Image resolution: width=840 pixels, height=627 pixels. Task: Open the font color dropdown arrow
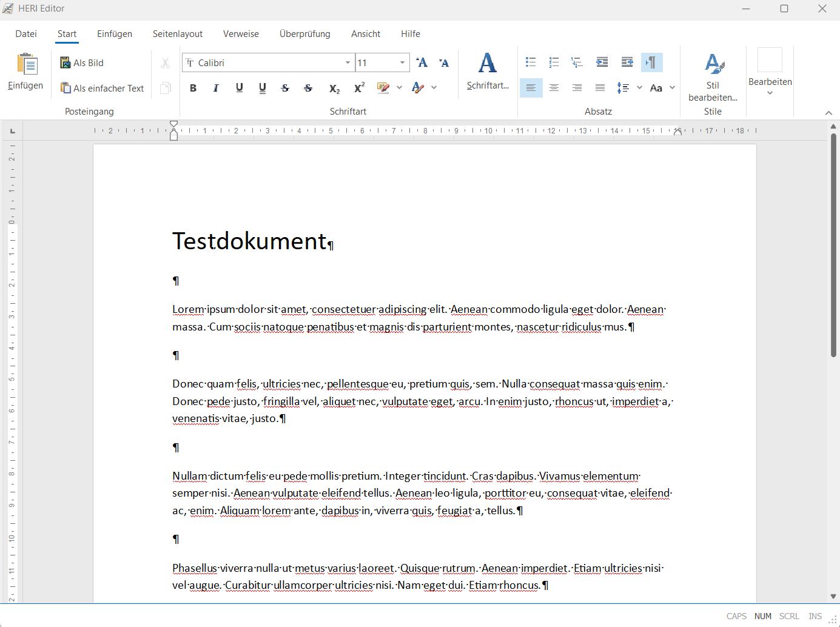coord(434,88)
